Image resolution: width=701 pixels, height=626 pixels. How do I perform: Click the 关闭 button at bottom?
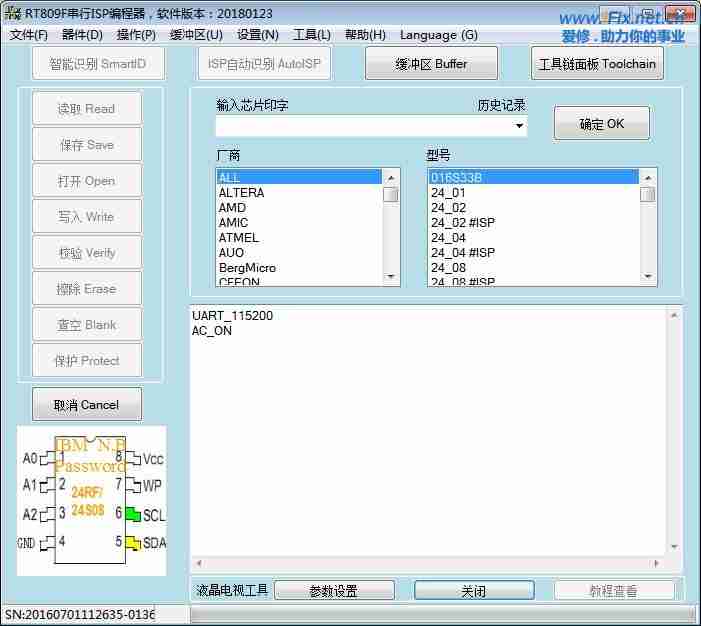(x=474, y=591)
